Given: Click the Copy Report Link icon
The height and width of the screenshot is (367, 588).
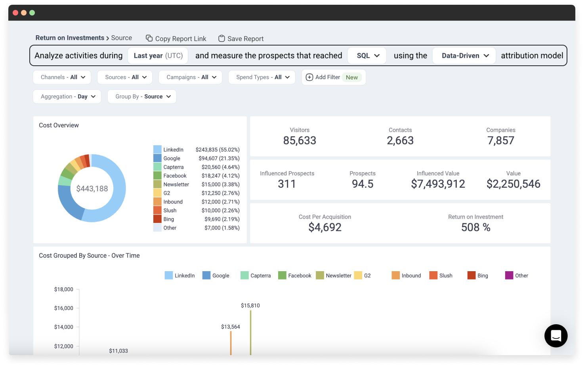Looking at the screenshot, I should coord(149,38).
